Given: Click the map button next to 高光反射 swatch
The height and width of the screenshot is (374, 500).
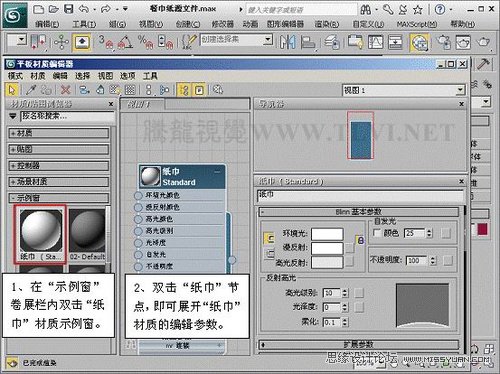Looking at the screenshot, I should (349, 262).
